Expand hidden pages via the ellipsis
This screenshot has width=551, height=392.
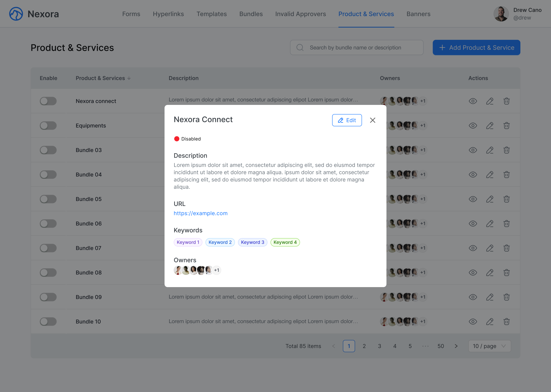click(425, 346)
